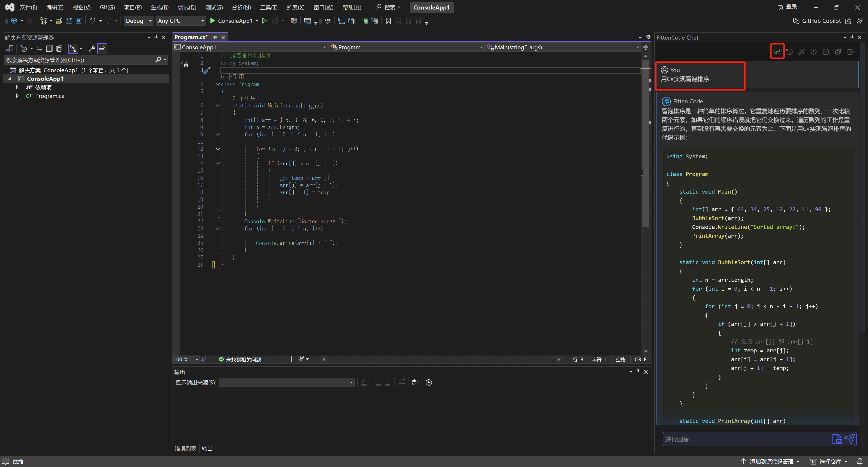Image resolution: width=868 pixels, height=467 pixels.
Task: Click the Save All toolbar icon
Action: (78, 21)
